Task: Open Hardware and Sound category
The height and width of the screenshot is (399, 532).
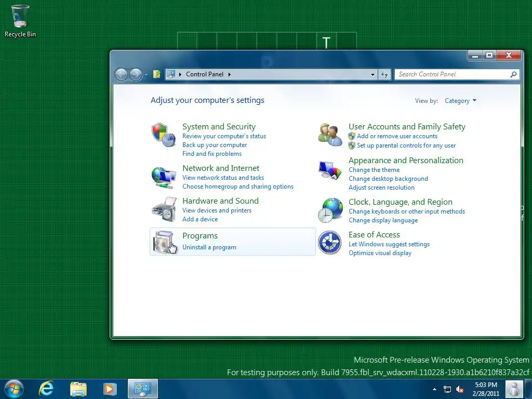Action: pos(220,201)
